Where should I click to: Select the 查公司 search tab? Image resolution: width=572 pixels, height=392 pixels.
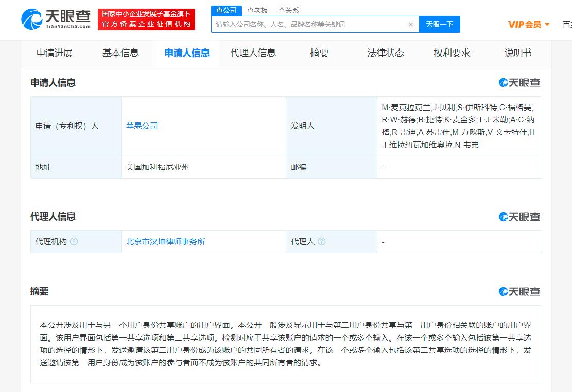click(x=226, y=11)
